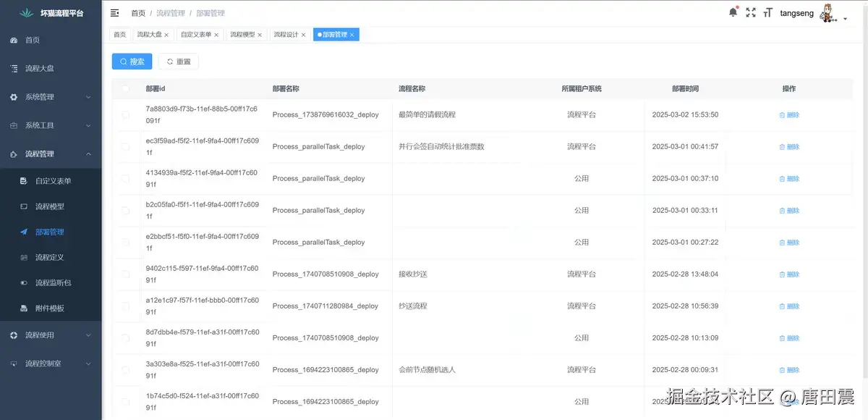Delete the 最简单的请假流程 deployment
The image size is (868, 420).
coord(789,115)
